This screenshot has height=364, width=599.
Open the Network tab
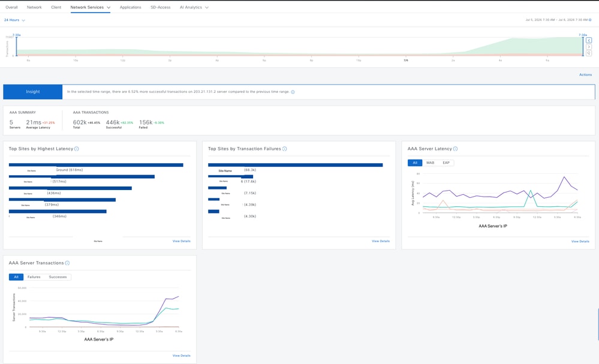click(x=34, y=7)
